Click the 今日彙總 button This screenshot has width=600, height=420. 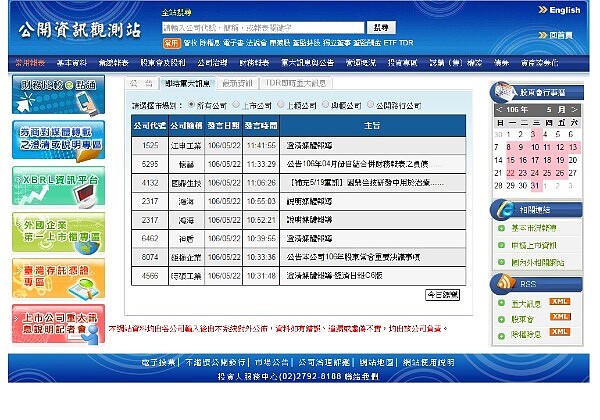pyautogui.click(x=442, y=295)
